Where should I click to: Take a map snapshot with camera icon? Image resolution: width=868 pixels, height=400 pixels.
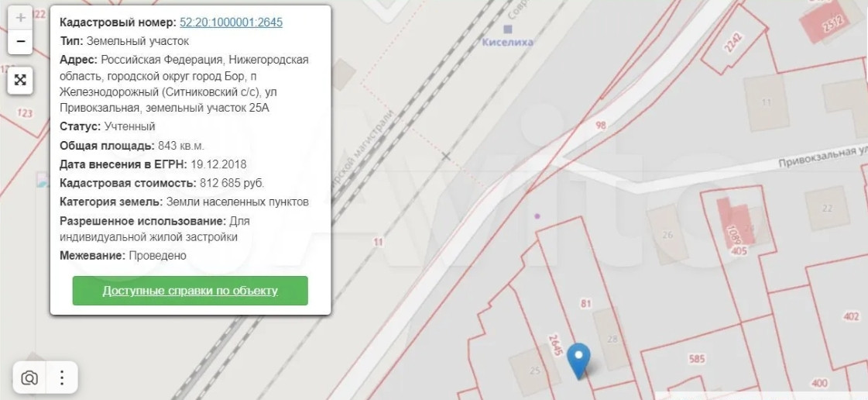[29, 378]
